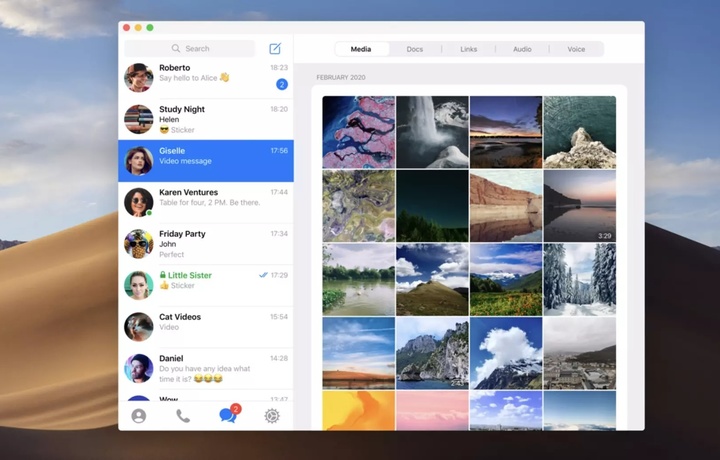The width and height of the screenshot is (720, 460).
Task: Open the big cloud over snowy peak thumbnail
Action: pyautogui.click(x=506, y=353)
